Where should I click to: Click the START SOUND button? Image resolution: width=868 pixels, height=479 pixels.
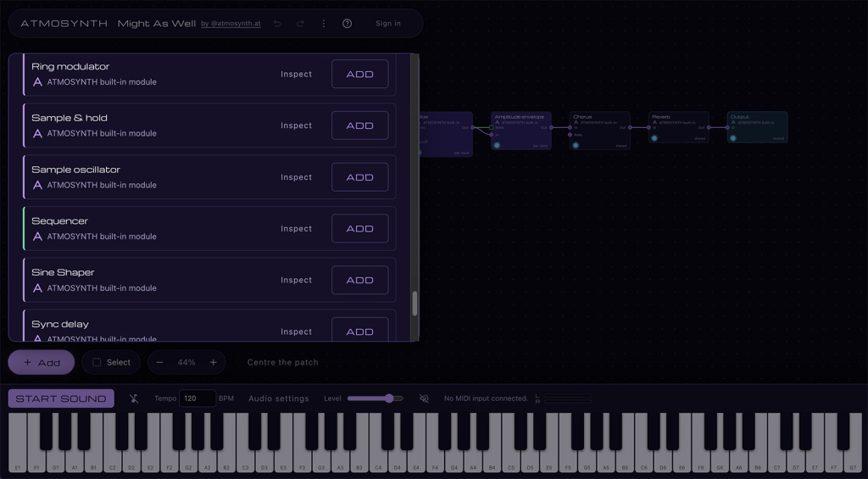61,398
